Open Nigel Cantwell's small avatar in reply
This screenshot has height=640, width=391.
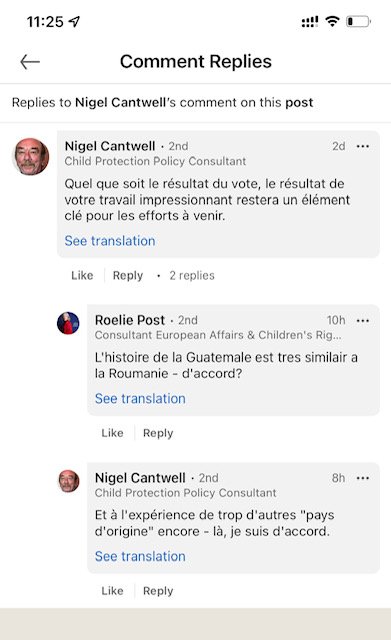click(68, 481)
